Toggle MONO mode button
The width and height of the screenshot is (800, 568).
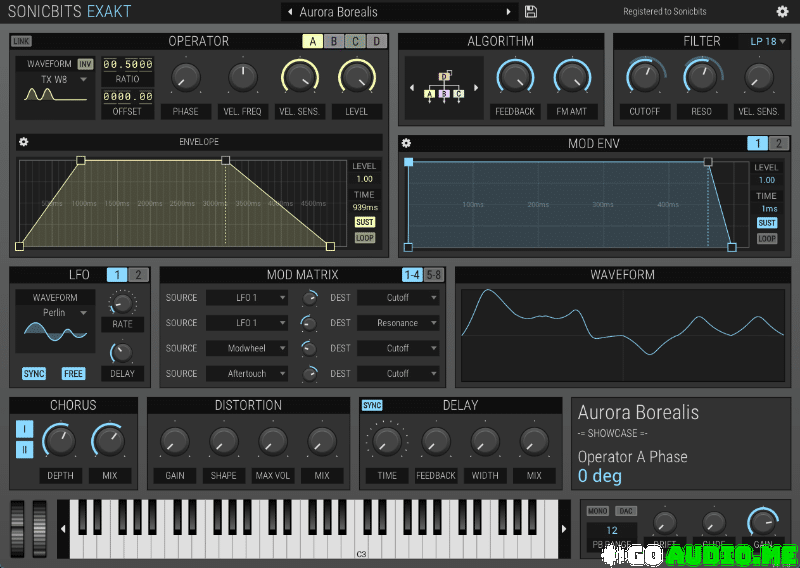coord(597,511)
